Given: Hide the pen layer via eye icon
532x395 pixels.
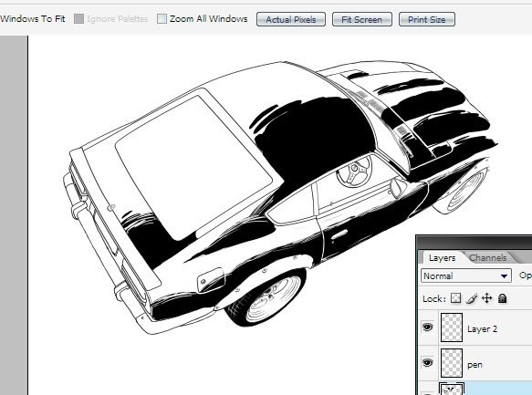Looking at the screenshot, I should coord(427,363).
